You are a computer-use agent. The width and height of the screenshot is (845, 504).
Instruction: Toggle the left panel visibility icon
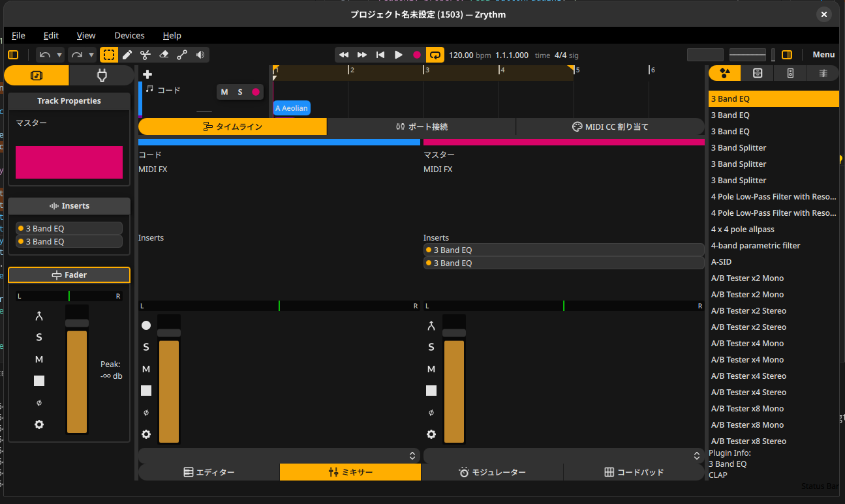pyautogui.click(x=13, y=55)
